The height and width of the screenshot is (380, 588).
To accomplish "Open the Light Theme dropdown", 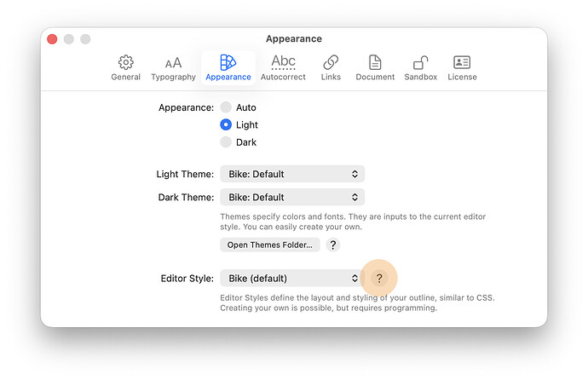I will coord(291,174).
